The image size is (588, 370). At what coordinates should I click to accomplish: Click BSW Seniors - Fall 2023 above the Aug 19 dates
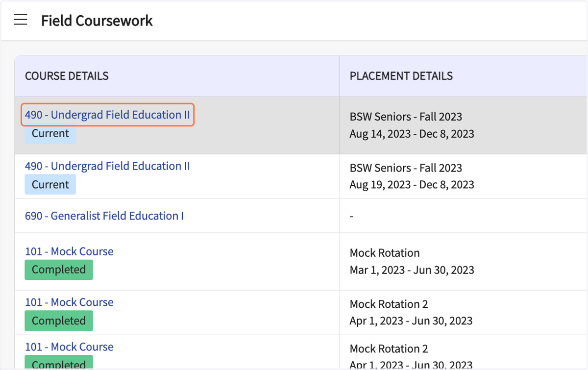(x=406, y=168)
